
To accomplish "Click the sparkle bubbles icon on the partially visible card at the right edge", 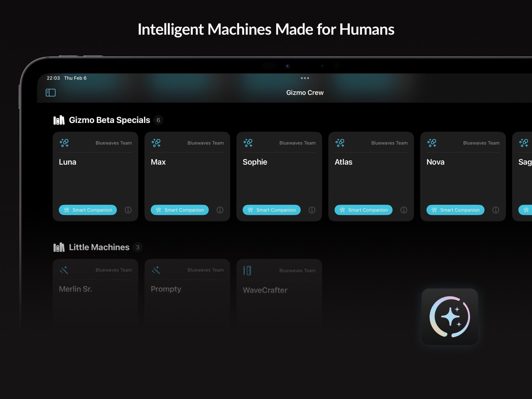I will click(523, 143).
